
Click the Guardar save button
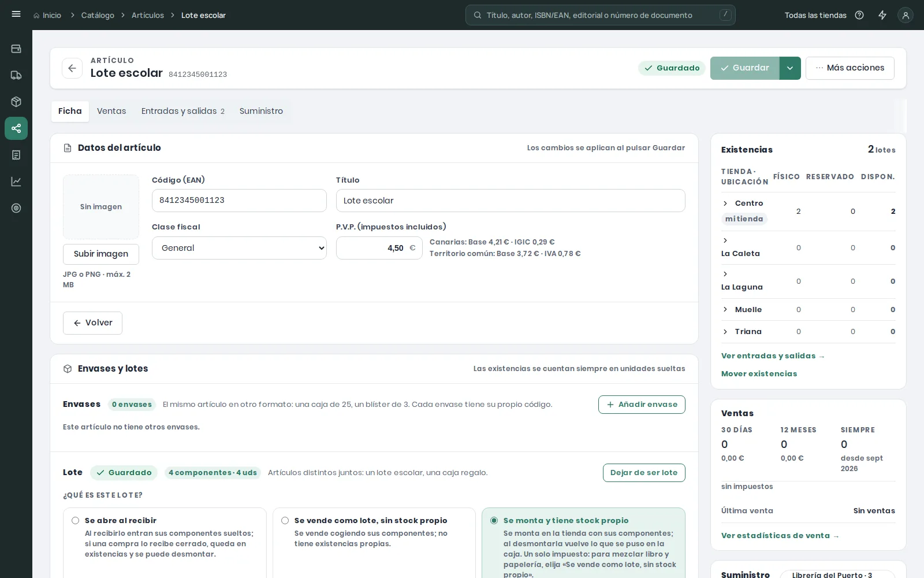pyautogui.click(x=745, y=68)
